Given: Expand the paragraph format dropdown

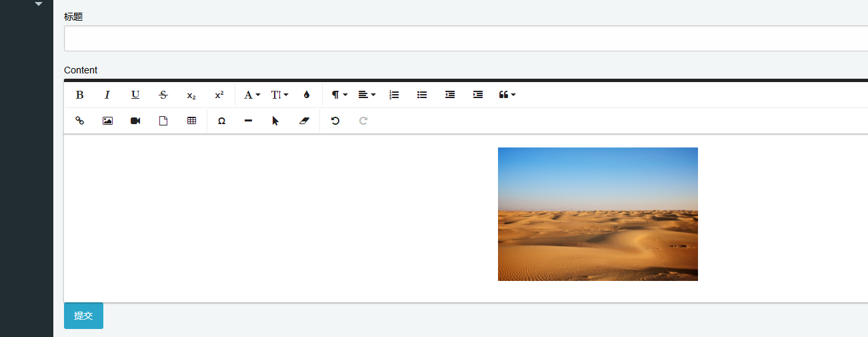Looking at the screenshot, I should (x=339, y=95).
